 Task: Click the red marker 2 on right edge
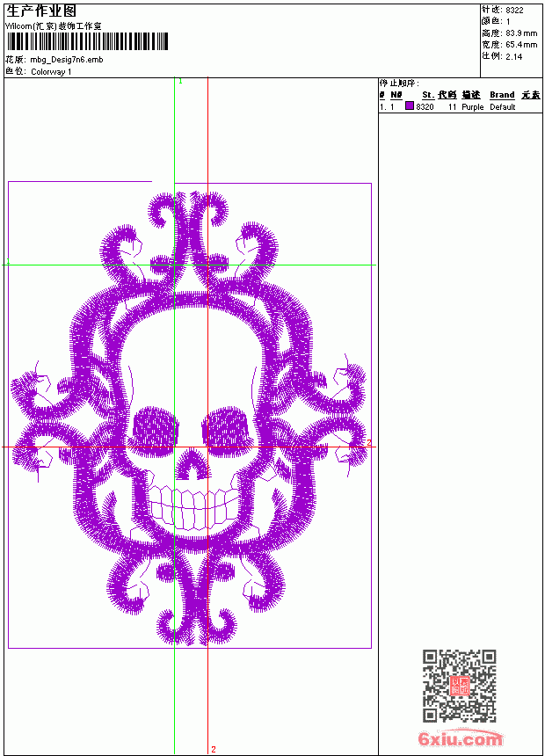[369, 442]
